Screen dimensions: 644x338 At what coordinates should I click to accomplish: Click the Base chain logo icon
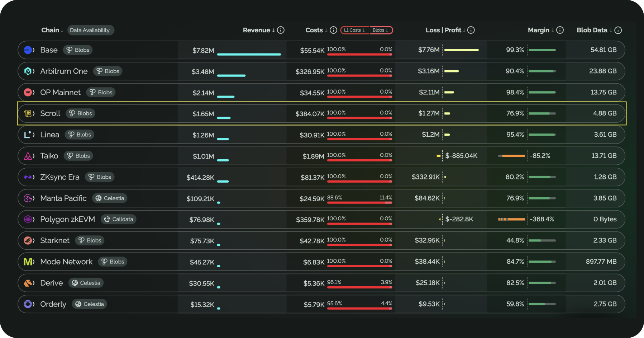(x=28, y=50)
